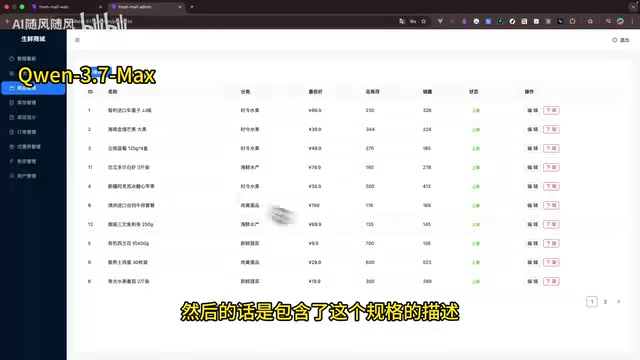This screenshot has width=640, height=360.
Task: Edit the product with ID 12
Action: (533, 224)
